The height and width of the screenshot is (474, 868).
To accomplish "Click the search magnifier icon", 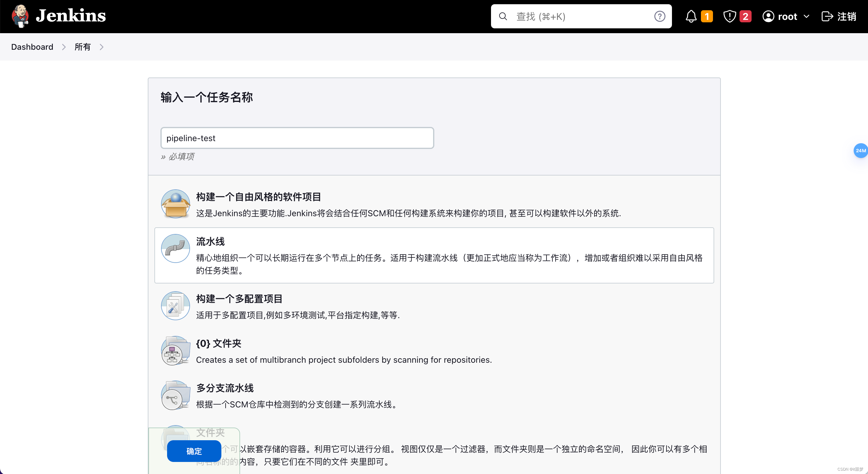I will pyautogui.click(x=503, y=16).
